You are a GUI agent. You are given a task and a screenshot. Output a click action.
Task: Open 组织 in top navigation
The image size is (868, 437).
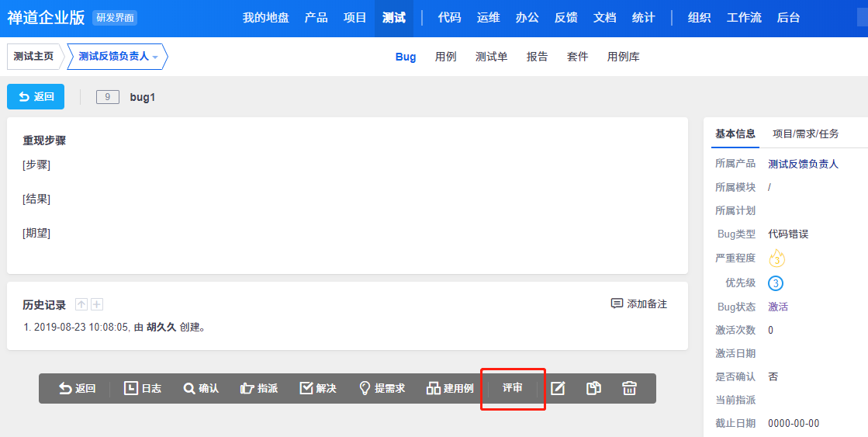(699, 18)
